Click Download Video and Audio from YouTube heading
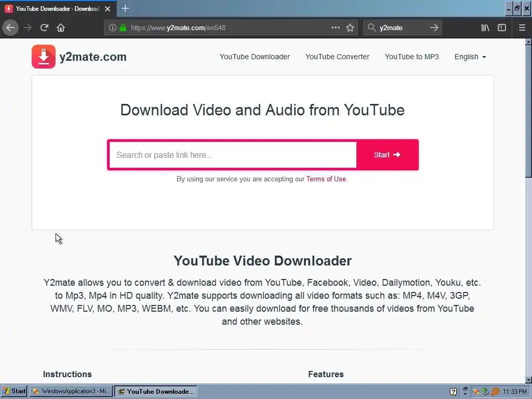This screenshot has height=399, width=532. (262, 110)
